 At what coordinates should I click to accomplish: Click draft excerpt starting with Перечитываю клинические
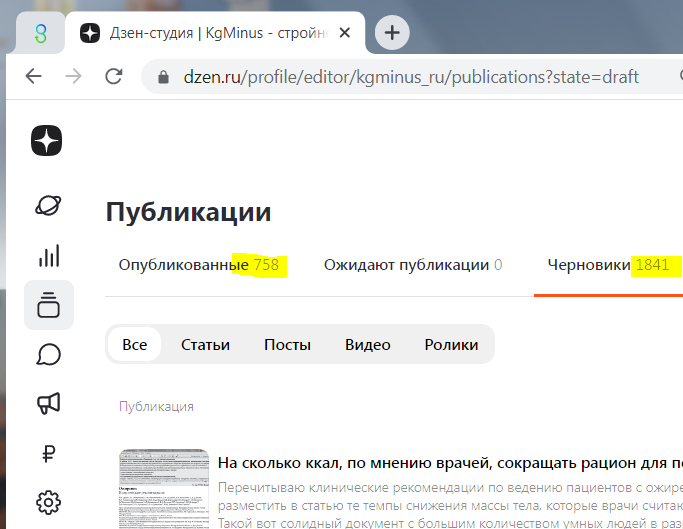click(x=450, y=505)
